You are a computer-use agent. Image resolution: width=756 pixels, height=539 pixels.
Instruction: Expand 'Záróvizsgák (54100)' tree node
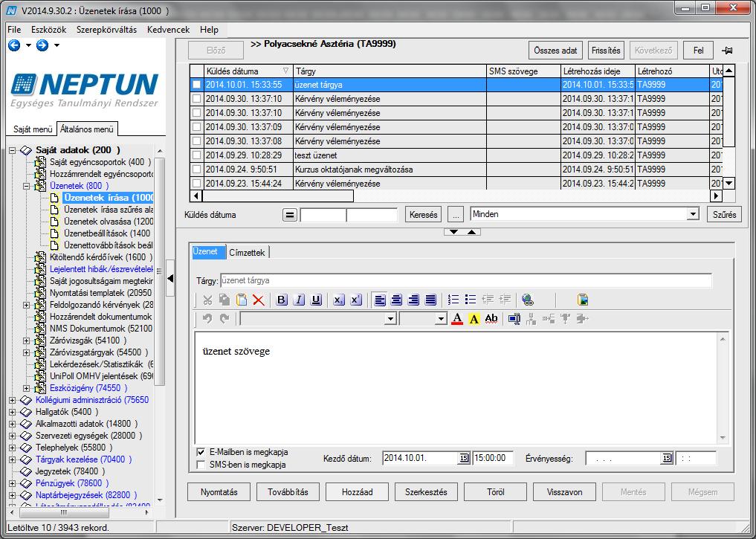[x=27, y=340]
